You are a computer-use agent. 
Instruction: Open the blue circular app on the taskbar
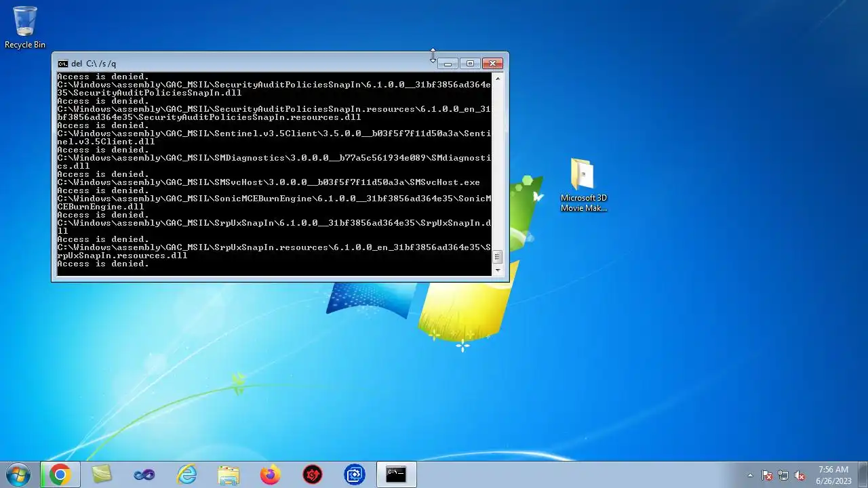(354, 475)
